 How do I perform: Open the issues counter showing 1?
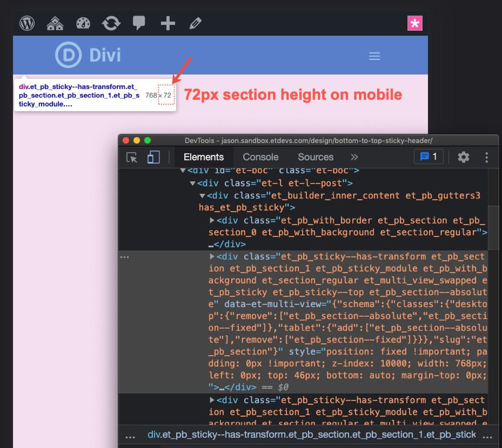coord(428,156)
